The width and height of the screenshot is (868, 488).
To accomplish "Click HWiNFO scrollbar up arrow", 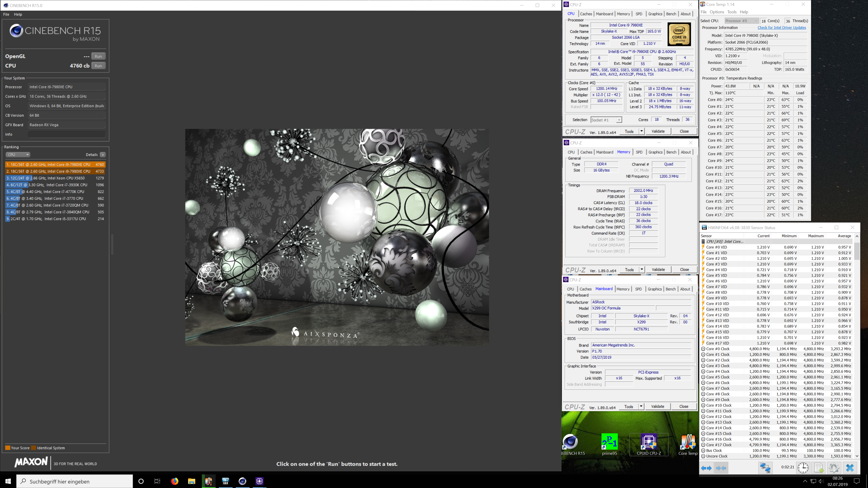I will coord(857,236).
